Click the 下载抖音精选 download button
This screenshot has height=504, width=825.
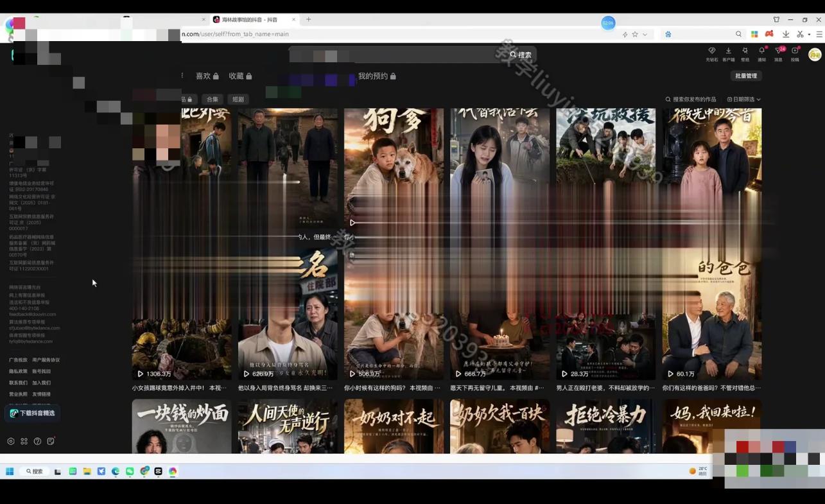32,413
